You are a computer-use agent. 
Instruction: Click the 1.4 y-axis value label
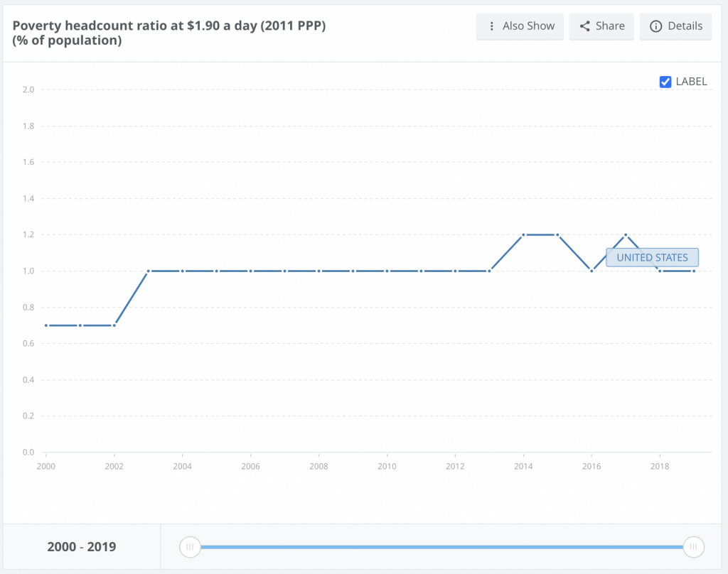tap(28, 199)
